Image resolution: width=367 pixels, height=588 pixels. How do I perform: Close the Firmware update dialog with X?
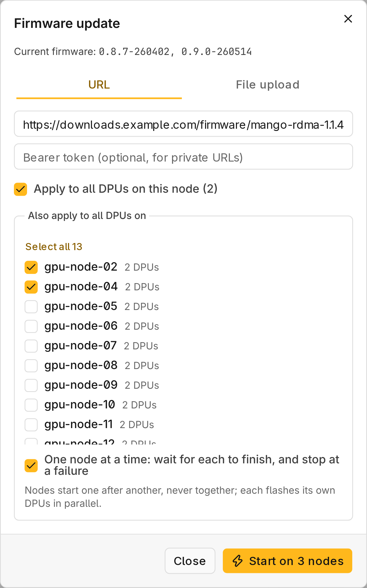click(x=348, y=19)
